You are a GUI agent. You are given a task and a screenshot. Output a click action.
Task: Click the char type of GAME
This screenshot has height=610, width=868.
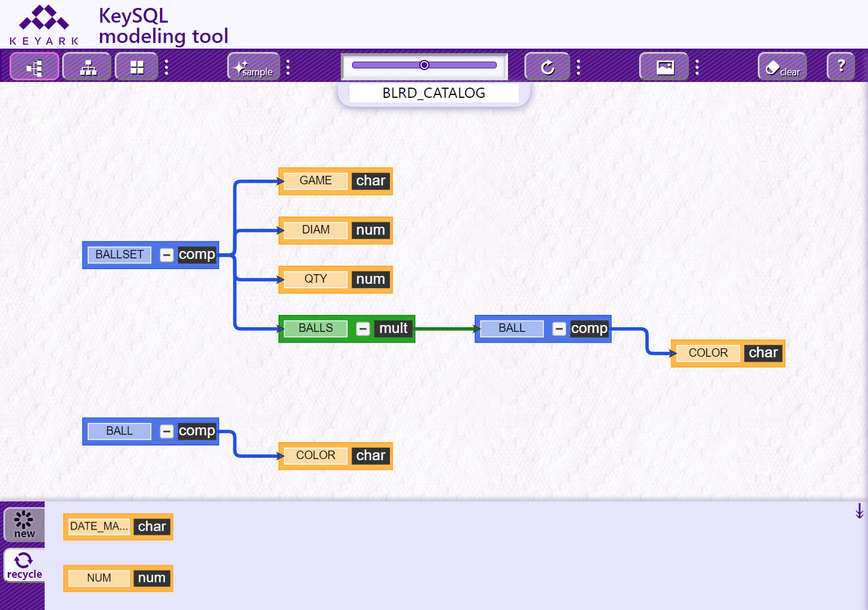pyautogui.click(x=371, y=181)
